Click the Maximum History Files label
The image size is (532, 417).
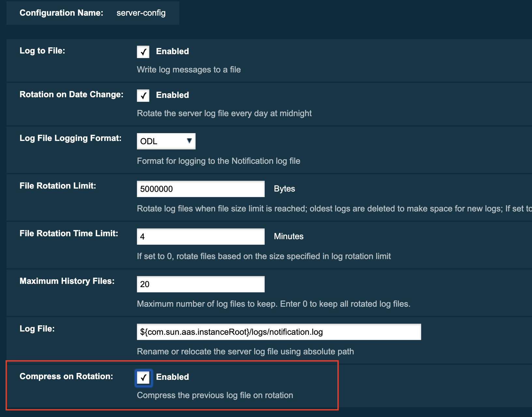(67, 281)
